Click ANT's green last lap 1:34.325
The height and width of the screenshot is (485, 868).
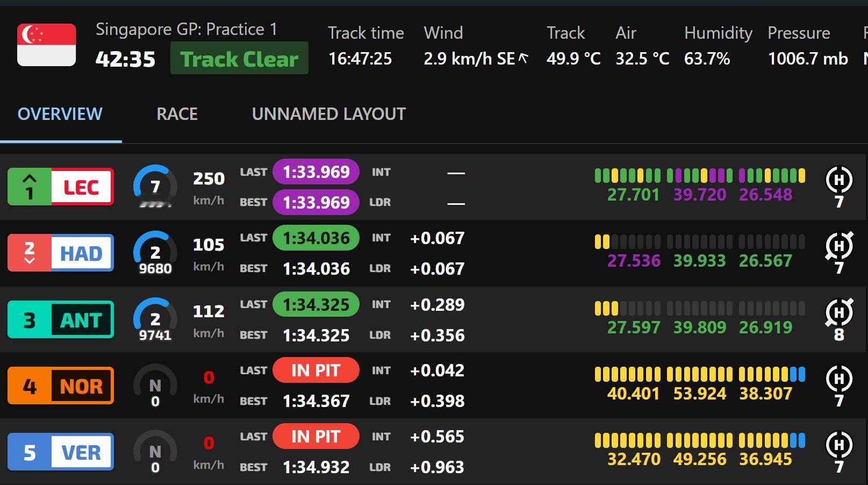pos(316,305)
